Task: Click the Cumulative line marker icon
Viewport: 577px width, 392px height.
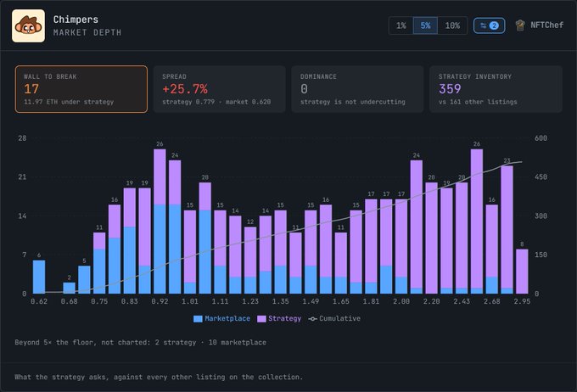Action: [312, 319]
